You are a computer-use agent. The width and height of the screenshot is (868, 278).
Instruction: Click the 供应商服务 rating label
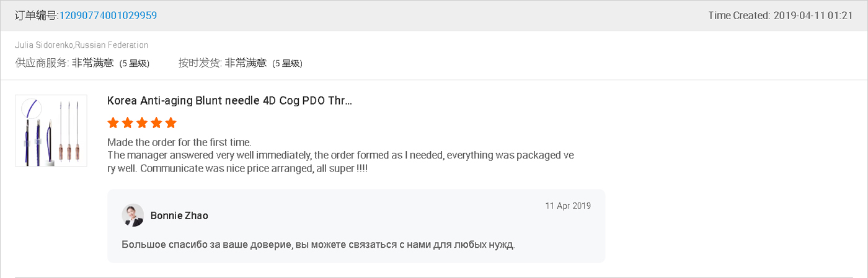coord(42,63)
